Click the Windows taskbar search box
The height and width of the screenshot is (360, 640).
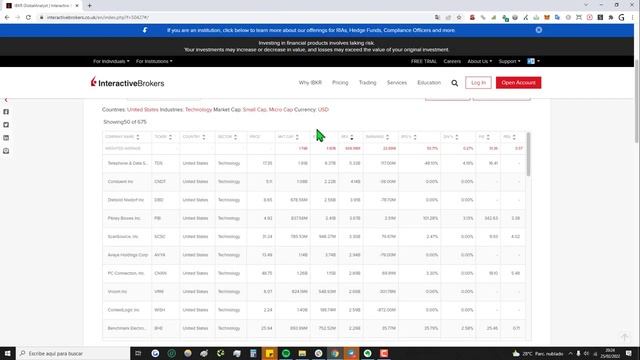click(73, 353)
